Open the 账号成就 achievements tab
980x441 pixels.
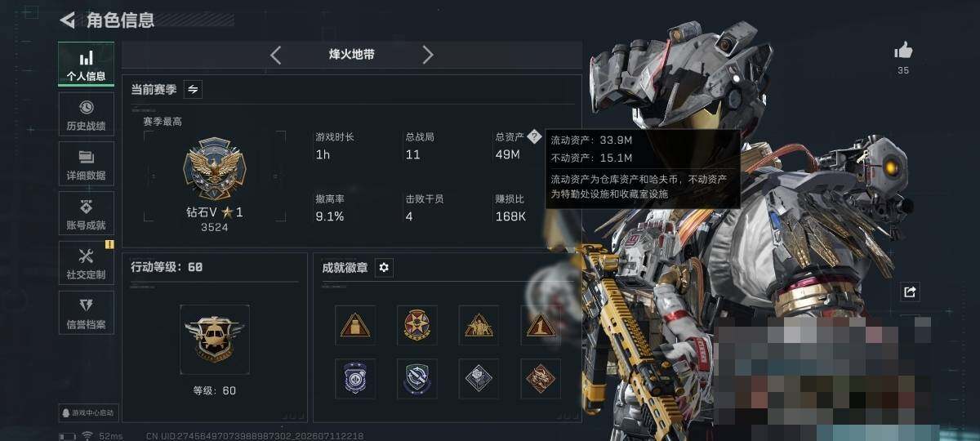point(86,215)
